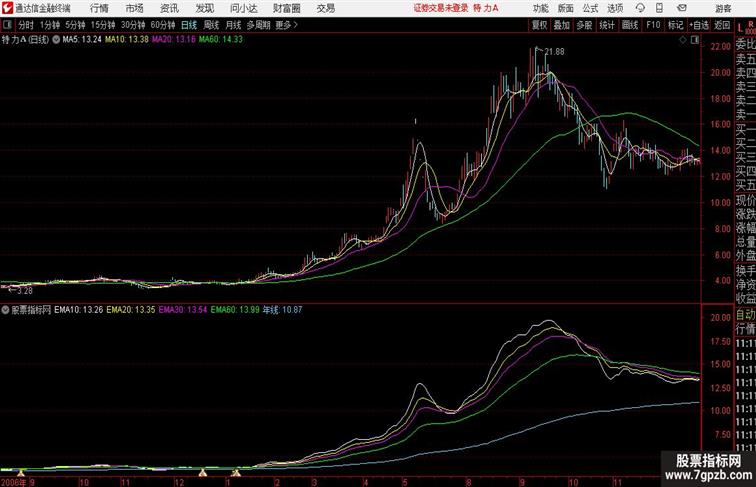The image size is (756, 487).
Task: Click the EMA10: 13.26 label
Action: 79,310
